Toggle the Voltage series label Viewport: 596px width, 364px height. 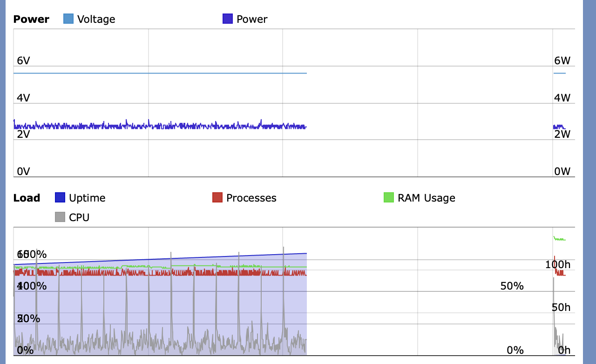(96, 19)
